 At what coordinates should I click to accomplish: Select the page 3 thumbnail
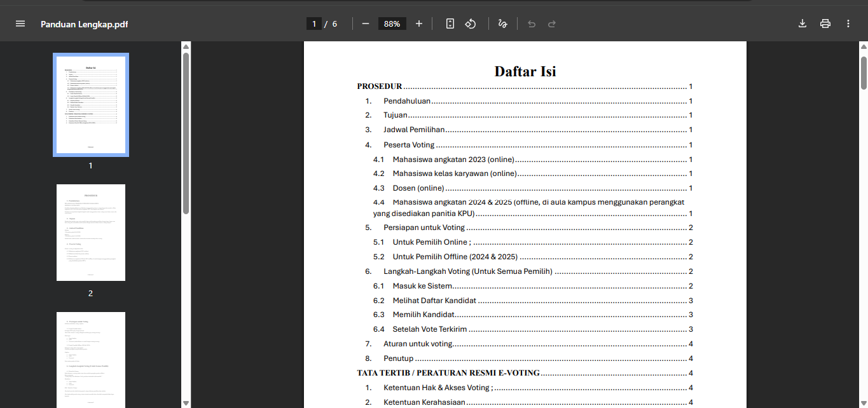tap(90, 360)
